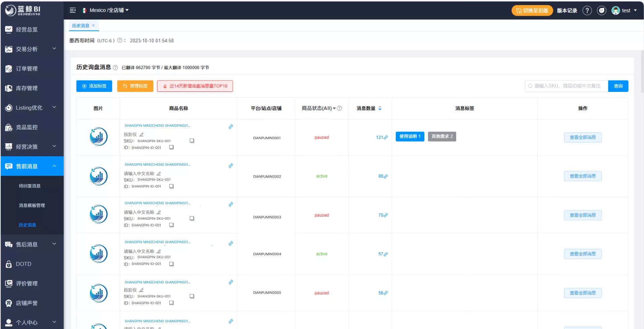Click the 管理标签 button
The width and height of the screenshot is (644, 329).
coord(135,86)
